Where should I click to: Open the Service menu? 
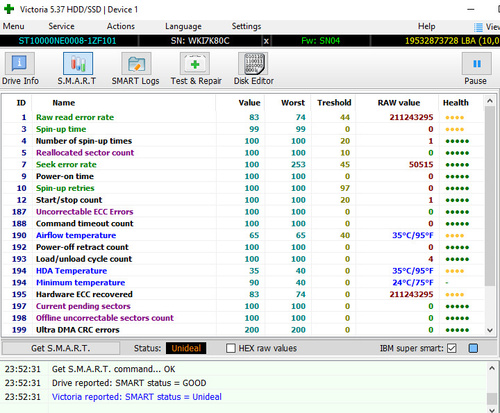61,26
